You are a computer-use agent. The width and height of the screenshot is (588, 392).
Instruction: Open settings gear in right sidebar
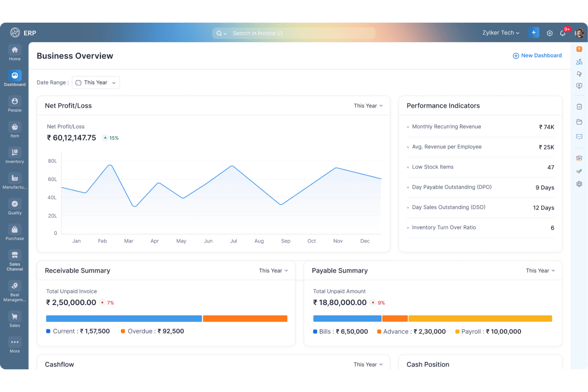point(579,184)
